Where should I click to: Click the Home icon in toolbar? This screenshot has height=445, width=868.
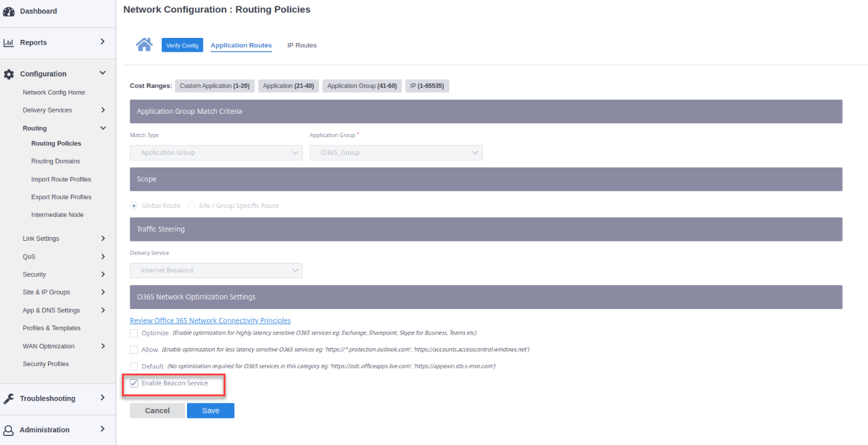pos(144,45)
